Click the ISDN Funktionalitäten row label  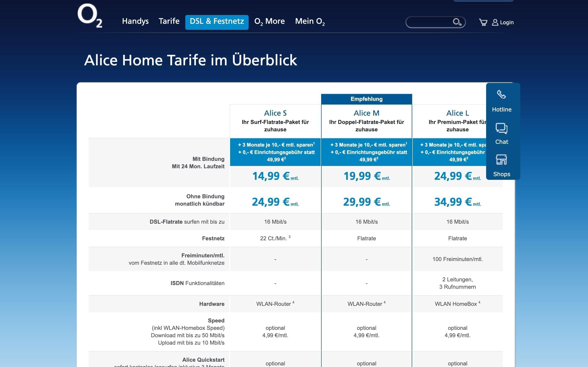(197, 283)
